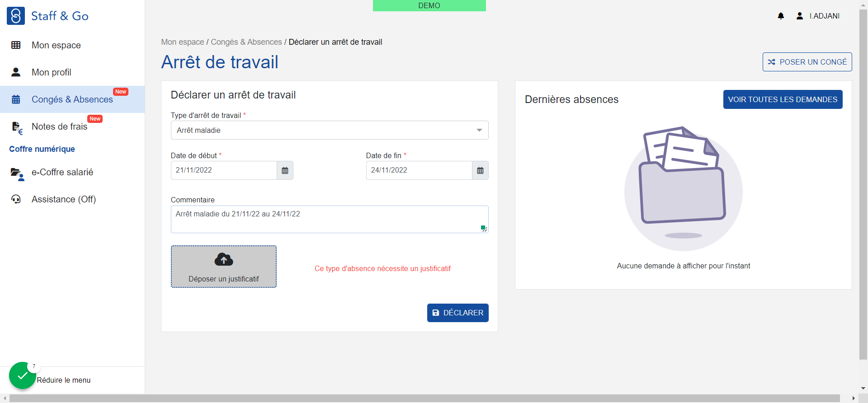Click the Staff & Go logo icon
Screen dimensions: 868x403
16,16
